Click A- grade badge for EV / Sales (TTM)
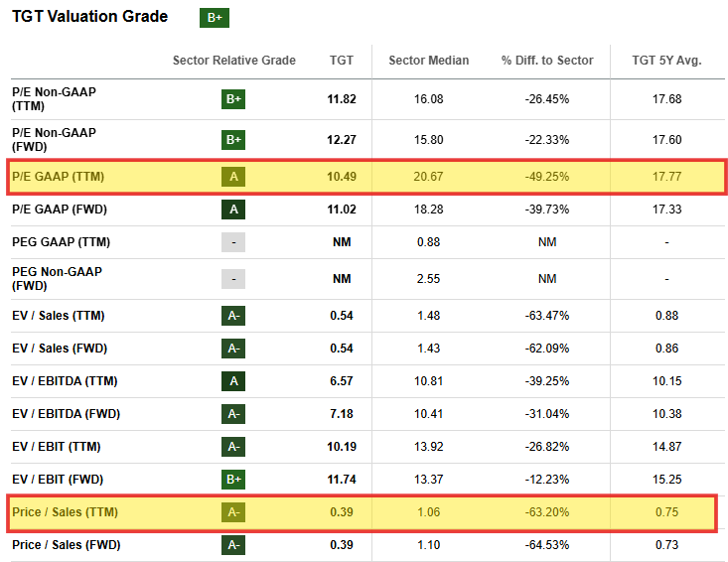 coord(233,316)
